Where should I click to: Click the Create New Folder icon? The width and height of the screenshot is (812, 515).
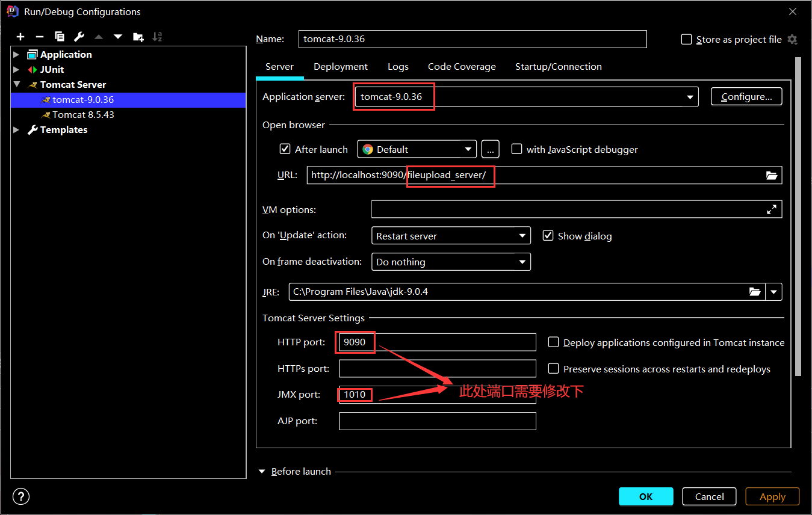[138, 37]
